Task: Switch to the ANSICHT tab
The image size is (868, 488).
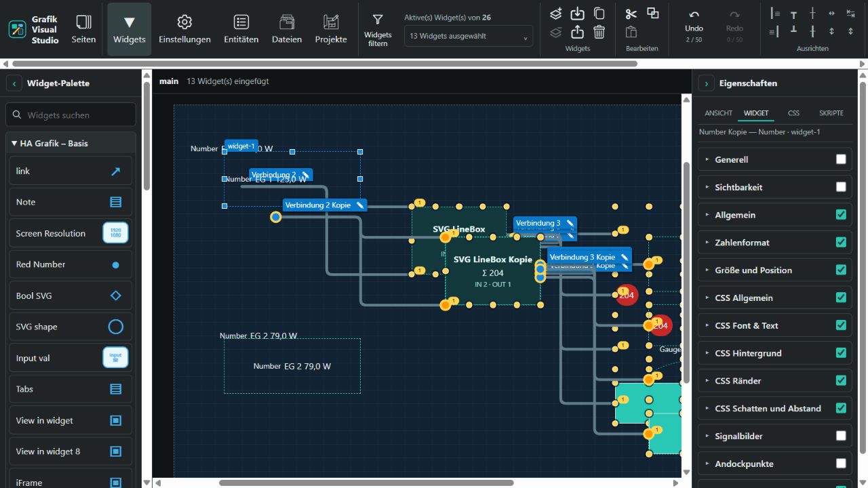Action: click(x=718, y=113)
